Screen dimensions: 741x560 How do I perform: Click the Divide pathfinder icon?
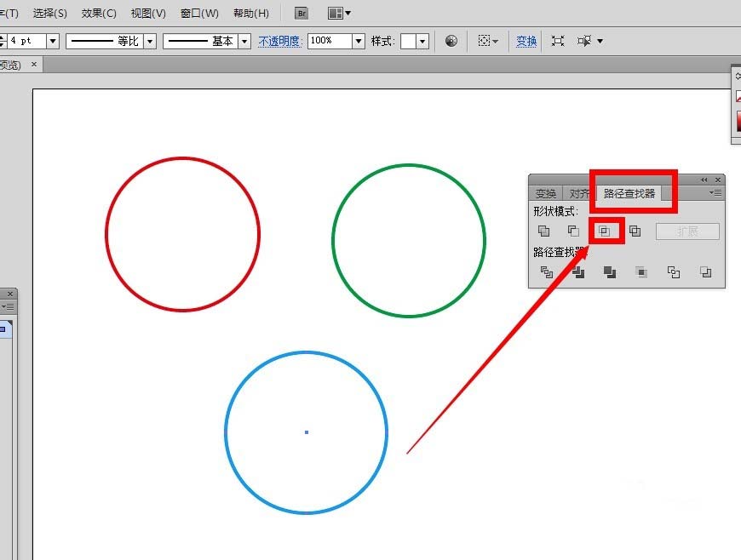[547, 272]
